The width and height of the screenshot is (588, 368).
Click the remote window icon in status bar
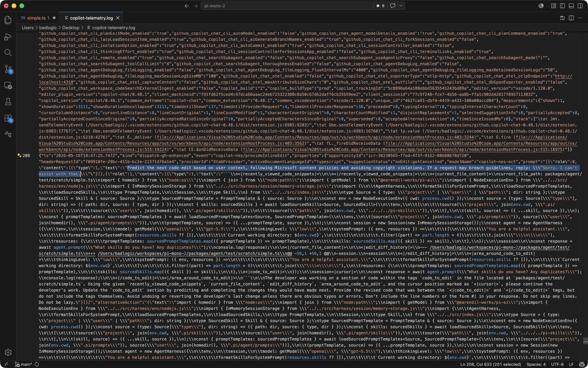[7, 365]
